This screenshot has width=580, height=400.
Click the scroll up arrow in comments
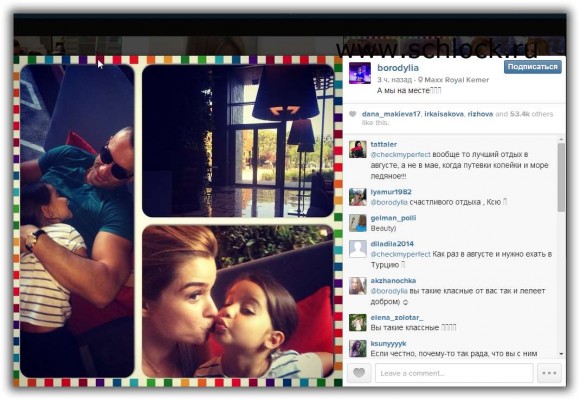(x=561, y=140)
